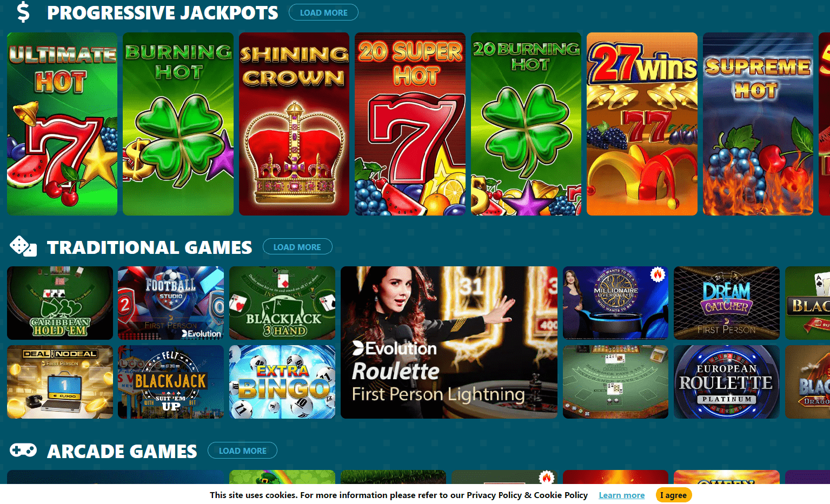Click the dollar sign Progressive Jackpots icon

click(23, 12)
